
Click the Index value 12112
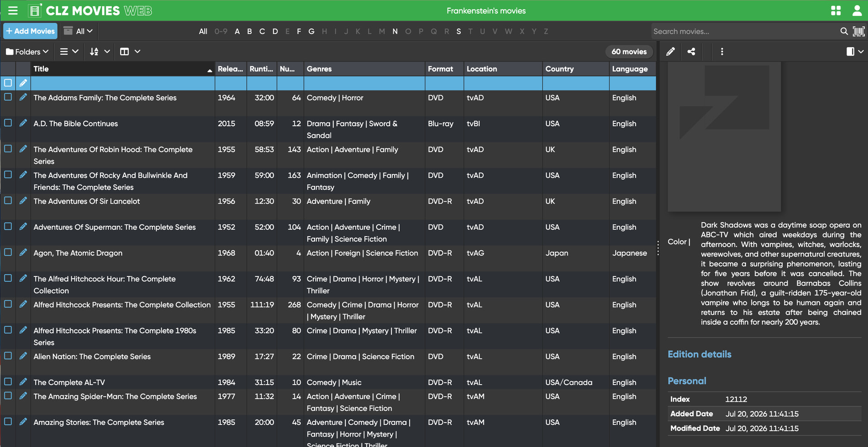point(736,399)
